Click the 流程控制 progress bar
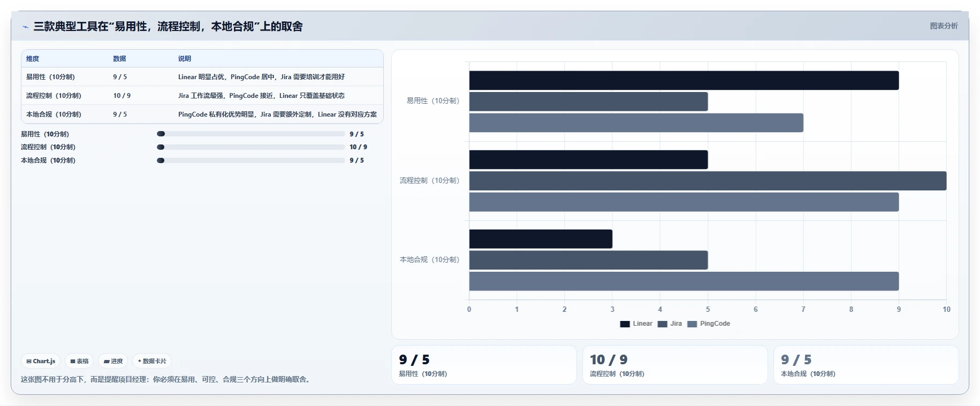The image size is (980, 406). tap(250, 147)
